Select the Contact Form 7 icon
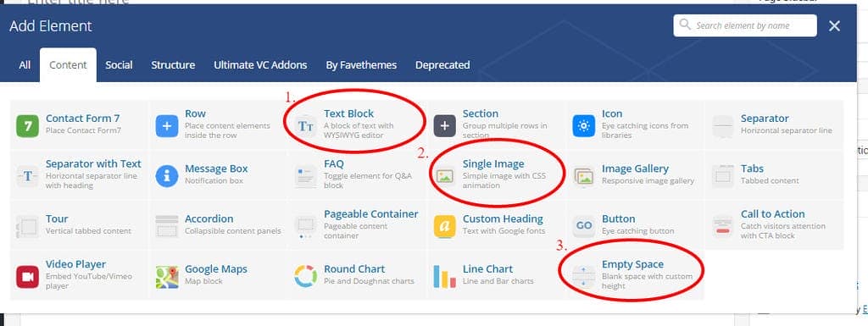868x326 pixels. (27, 125)
